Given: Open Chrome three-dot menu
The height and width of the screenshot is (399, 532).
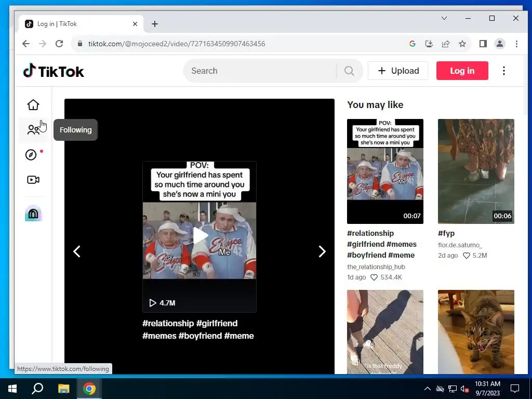Looking at the screenshot, I should pos(516,44).
